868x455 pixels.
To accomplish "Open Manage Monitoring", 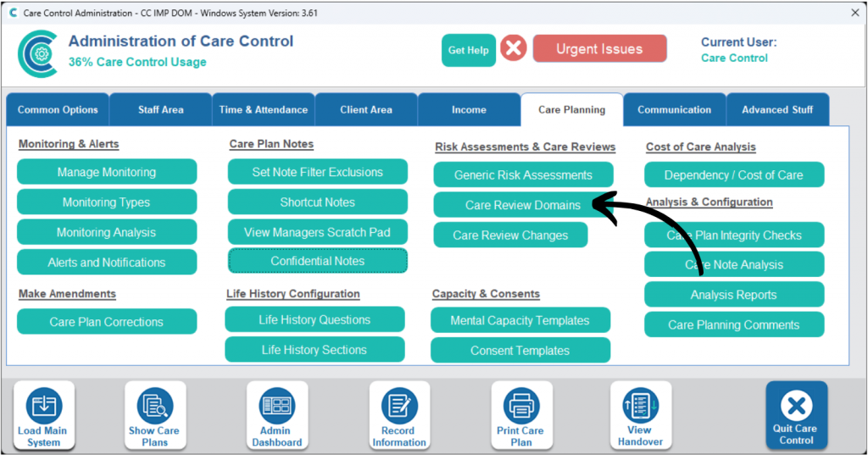I will pos(107,172).
